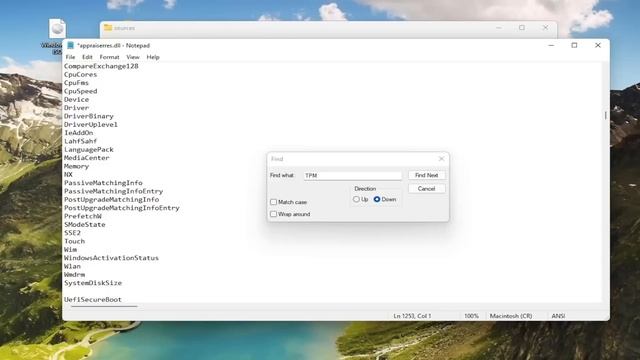Maximize the sources window behind Notepad

pyautogui.click(x=522, y=28)
